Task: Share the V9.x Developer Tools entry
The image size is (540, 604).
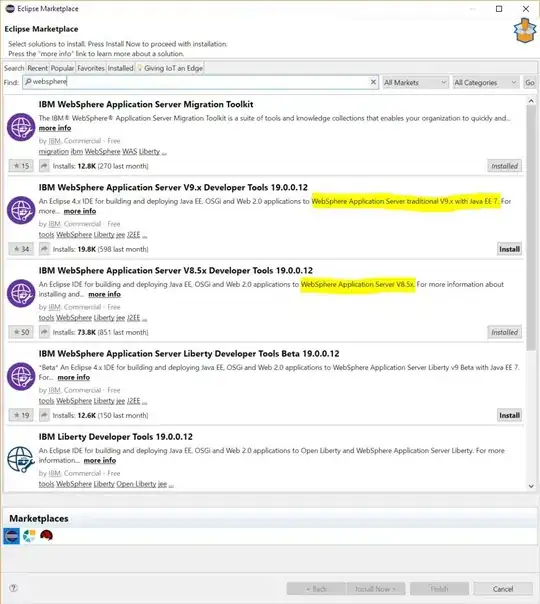Action: coord(44,249)
